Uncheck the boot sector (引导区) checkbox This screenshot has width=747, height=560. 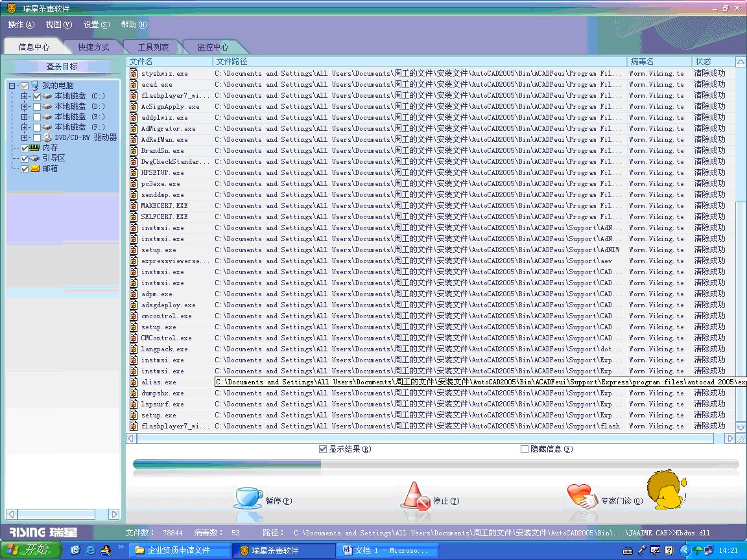(x=25, y=159)
